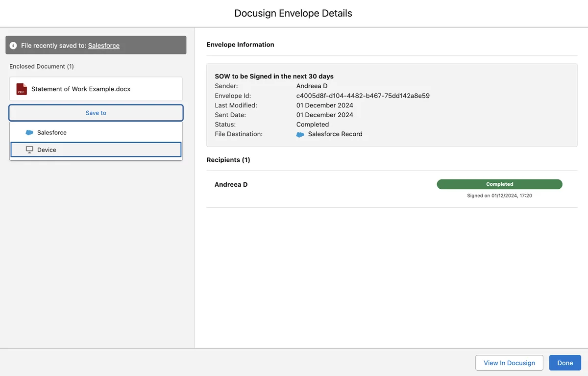Click the Last Modified date value
Screen dimensions: 588x376
(x=325, y=105)
